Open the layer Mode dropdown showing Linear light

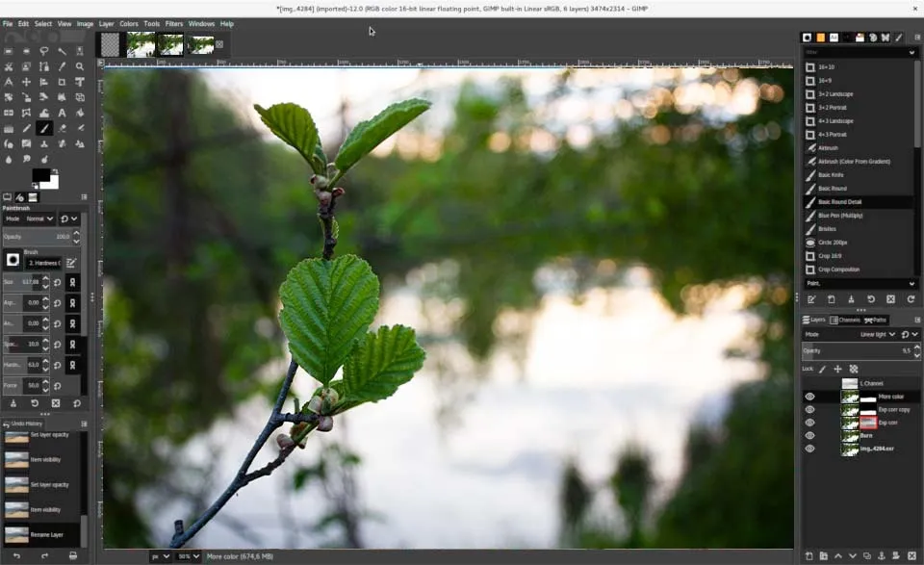[x=878, y=334]
